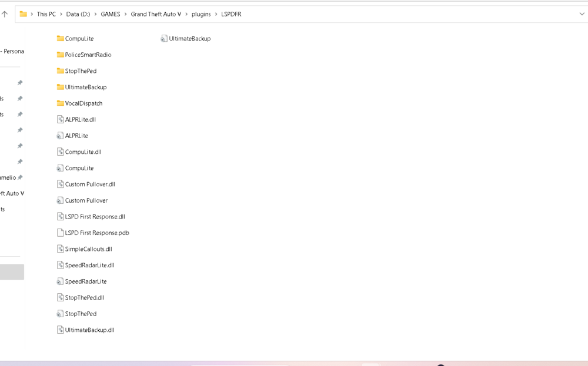Select UltimateBackup config file in second column
588x366 pixels.
[x=163, y=38]
